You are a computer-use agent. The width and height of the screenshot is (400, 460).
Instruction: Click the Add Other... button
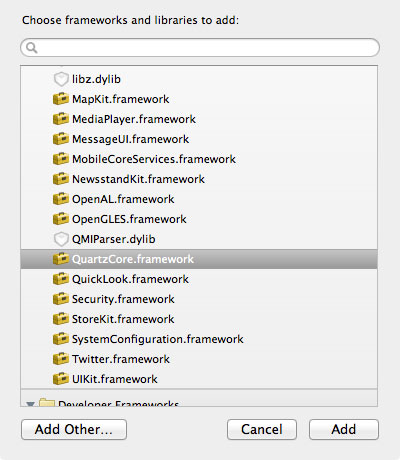pyautogui.click(x=74, y=429)
